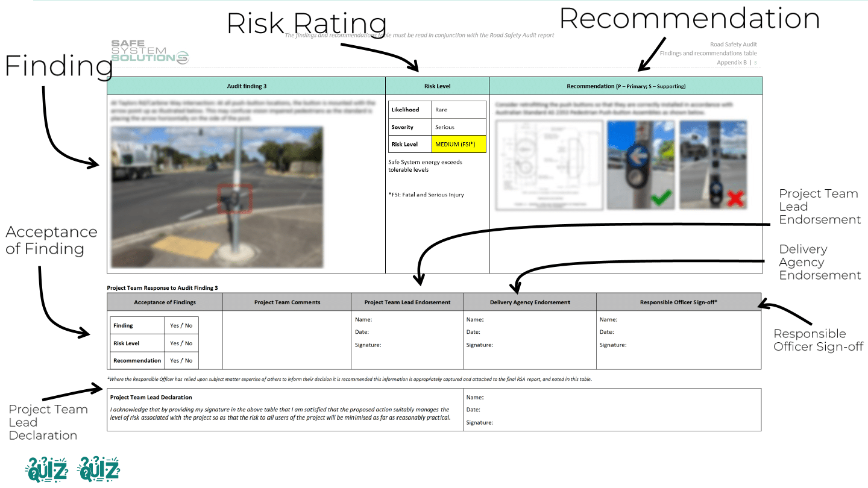Click the second Quiz logo at bottom
Image resolution: width=868 pixels, height=488 pixels.
pyautogui.click(x=99, y=469)
